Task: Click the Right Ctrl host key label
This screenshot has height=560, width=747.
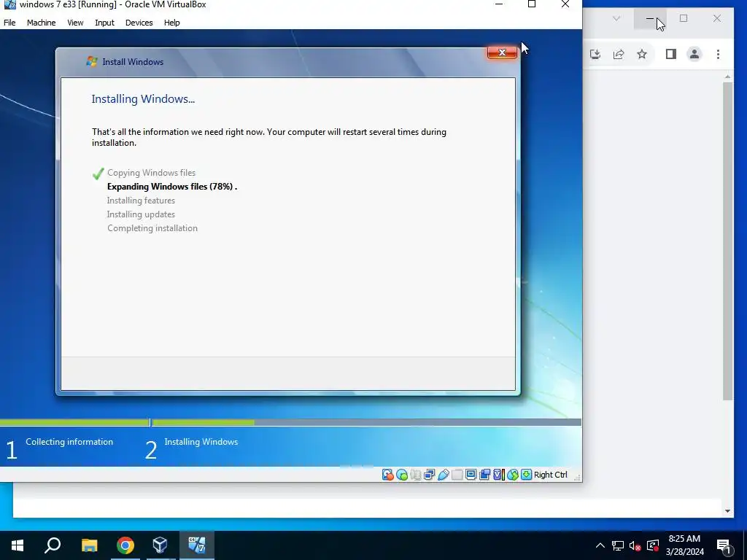Action: tap(550, 475)
